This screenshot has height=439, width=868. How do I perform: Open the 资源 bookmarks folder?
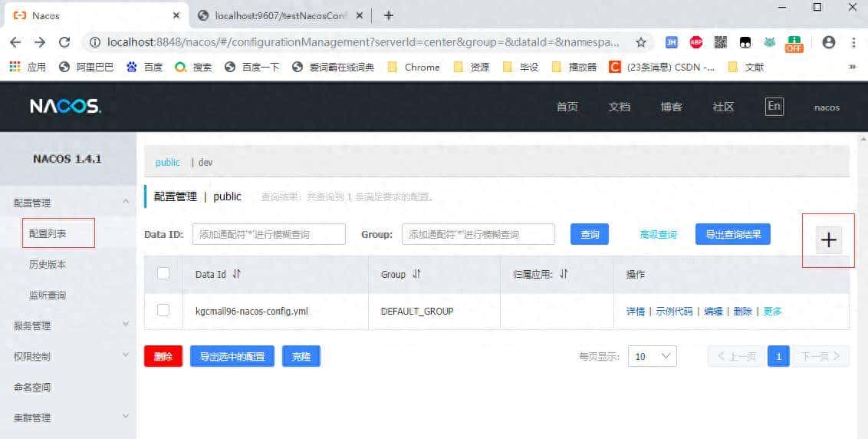(472, 67)
